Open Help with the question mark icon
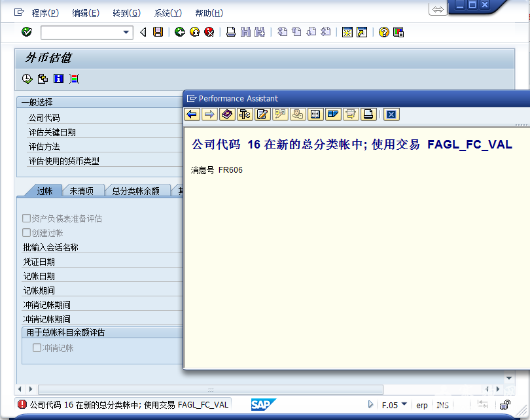530x420 pixels. [383, 32]
